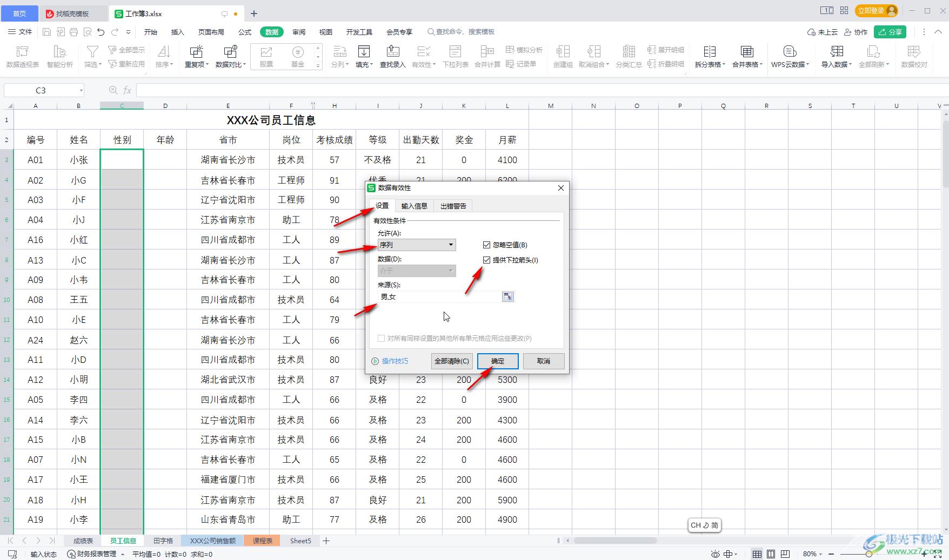Switch to normal view in status bar
This screenshot has height=560, width=949.
pos(757,554)
